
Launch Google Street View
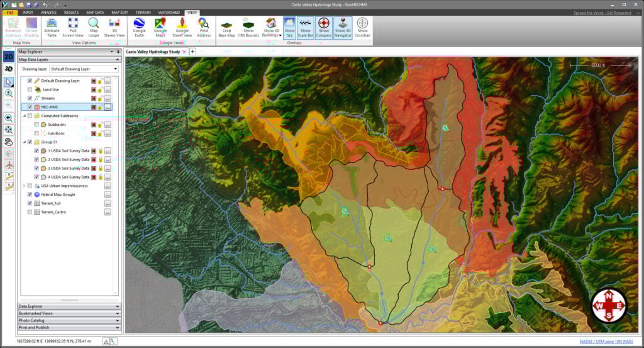coord(182,28)
